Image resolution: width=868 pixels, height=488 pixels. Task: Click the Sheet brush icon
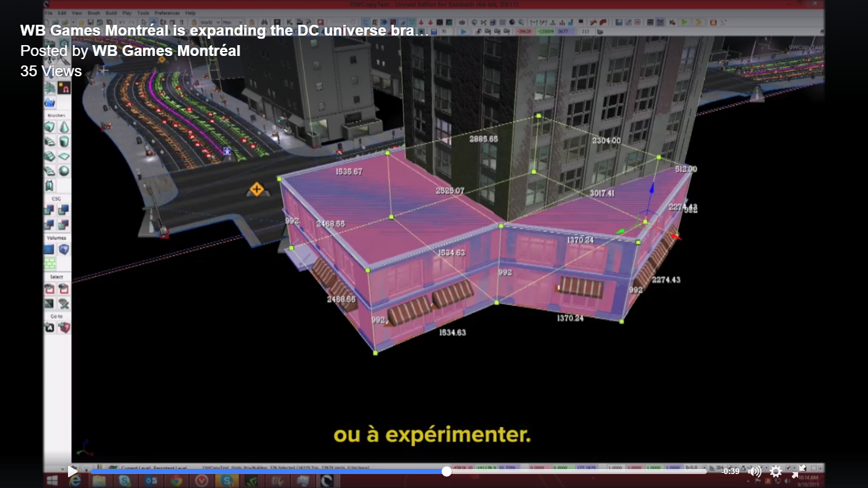[64, 156]
